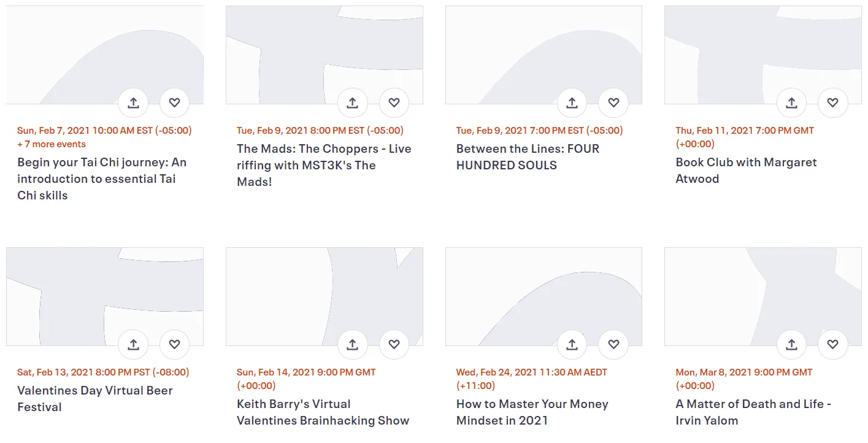Viewport: 868px width, 443px height.
Task: Like Keith Barry's Virtual Valentines show
Action: [394, 344]
